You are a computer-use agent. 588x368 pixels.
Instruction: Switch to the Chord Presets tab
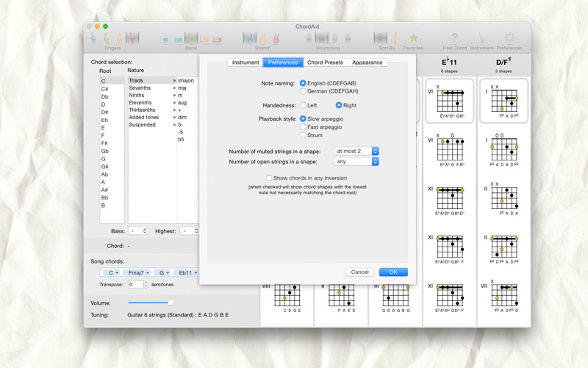tap(325, 63)
